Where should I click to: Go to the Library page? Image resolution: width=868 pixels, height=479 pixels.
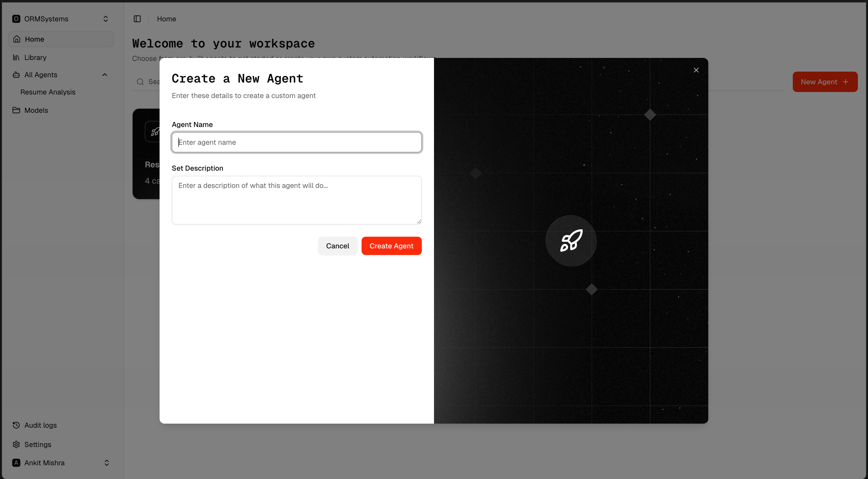pos(35,58)
